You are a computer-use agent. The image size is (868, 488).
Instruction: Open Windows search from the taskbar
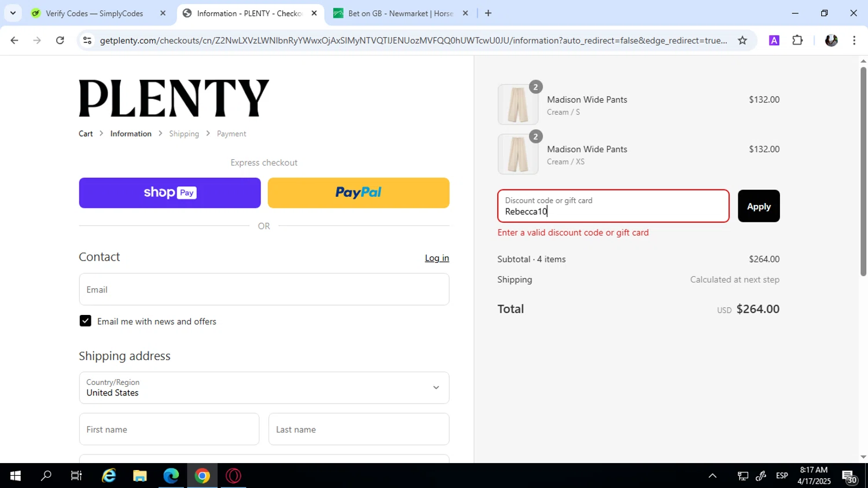coord(46,476)
